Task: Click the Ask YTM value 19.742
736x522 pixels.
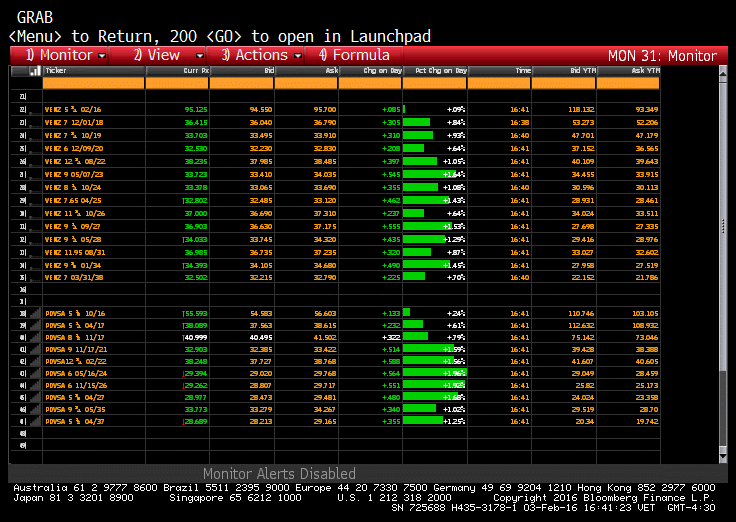Action: (x=647, y=421)
